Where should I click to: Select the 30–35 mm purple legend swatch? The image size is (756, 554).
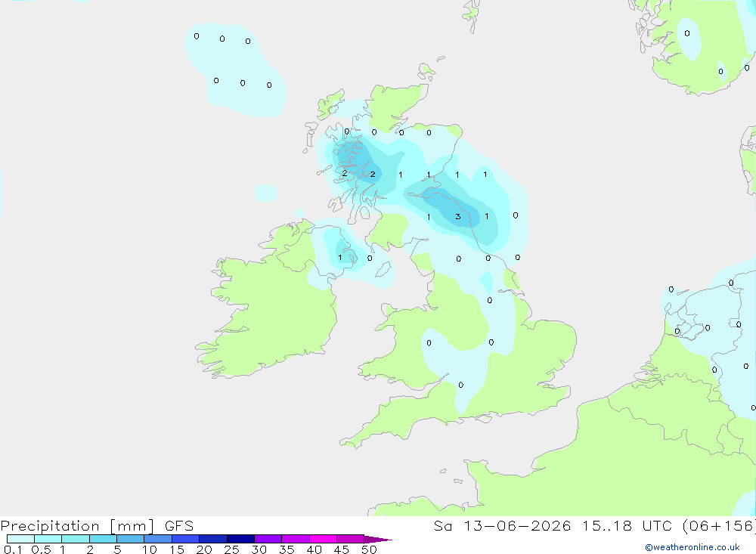click(268, 539)
